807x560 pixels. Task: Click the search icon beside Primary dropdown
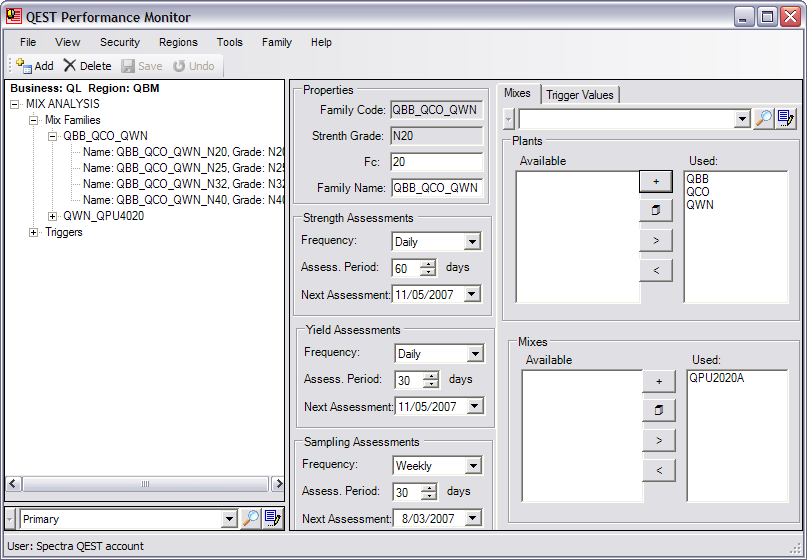pos(250,519)
